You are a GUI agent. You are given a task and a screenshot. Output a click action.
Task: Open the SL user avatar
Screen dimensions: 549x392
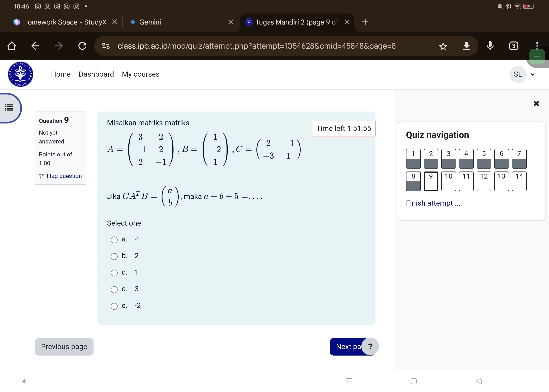(x=518, y=74)
